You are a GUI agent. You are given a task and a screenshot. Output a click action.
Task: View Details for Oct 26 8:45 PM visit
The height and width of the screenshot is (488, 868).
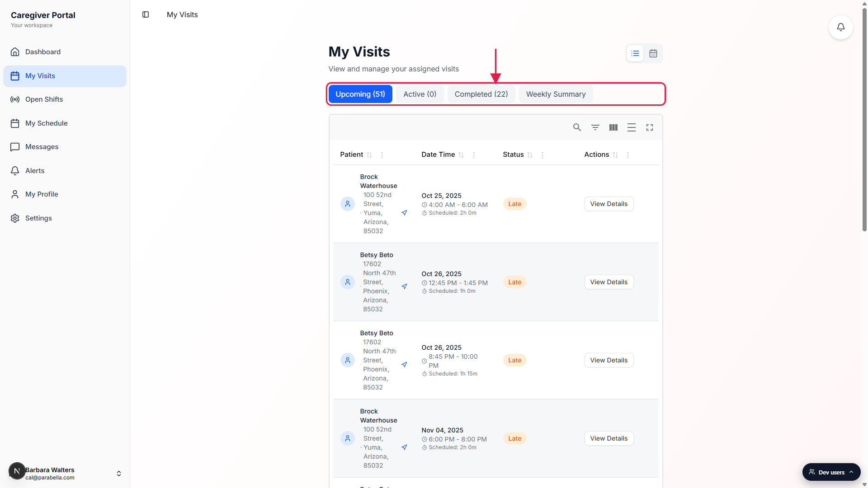609,360
